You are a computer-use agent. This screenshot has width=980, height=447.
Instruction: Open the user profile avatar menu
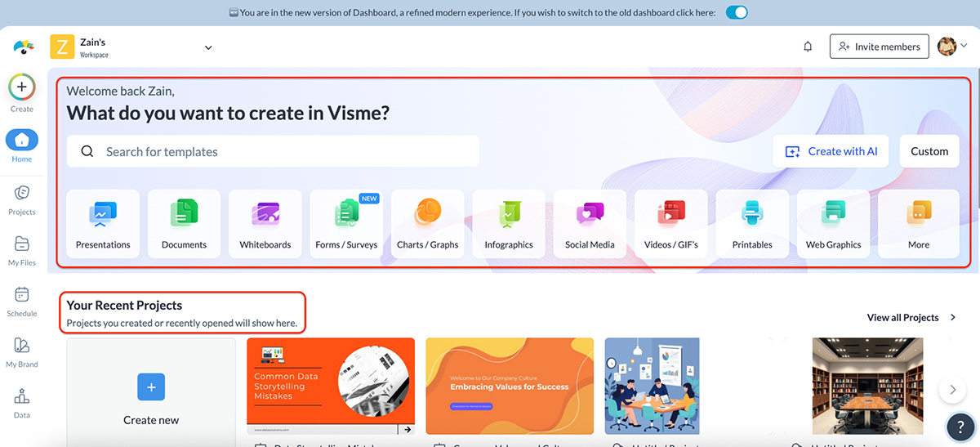pyautogui.click(x=952, y=47)
